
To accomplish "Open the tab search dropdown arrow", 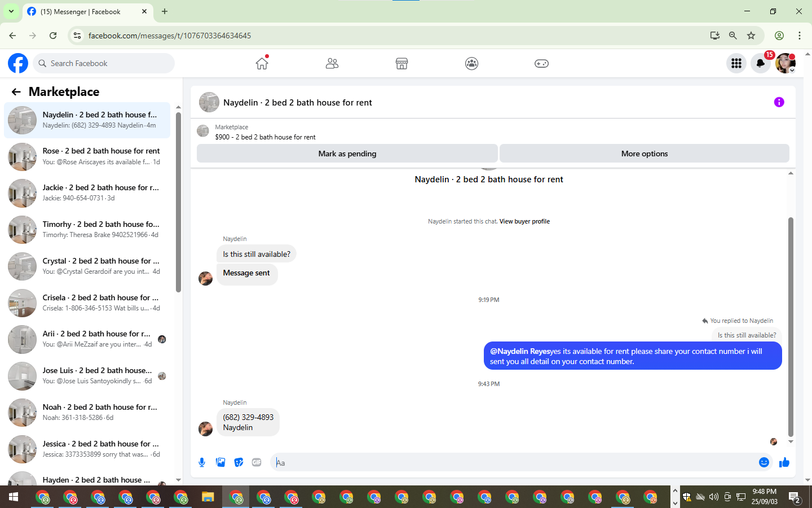I will point(11,11).
